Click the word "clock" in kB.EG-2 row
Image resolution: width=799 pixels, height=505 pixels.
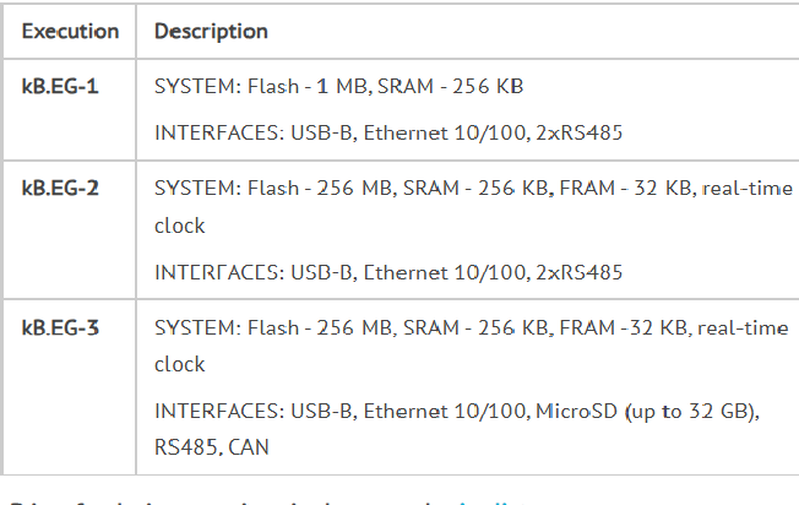[179, 226]
